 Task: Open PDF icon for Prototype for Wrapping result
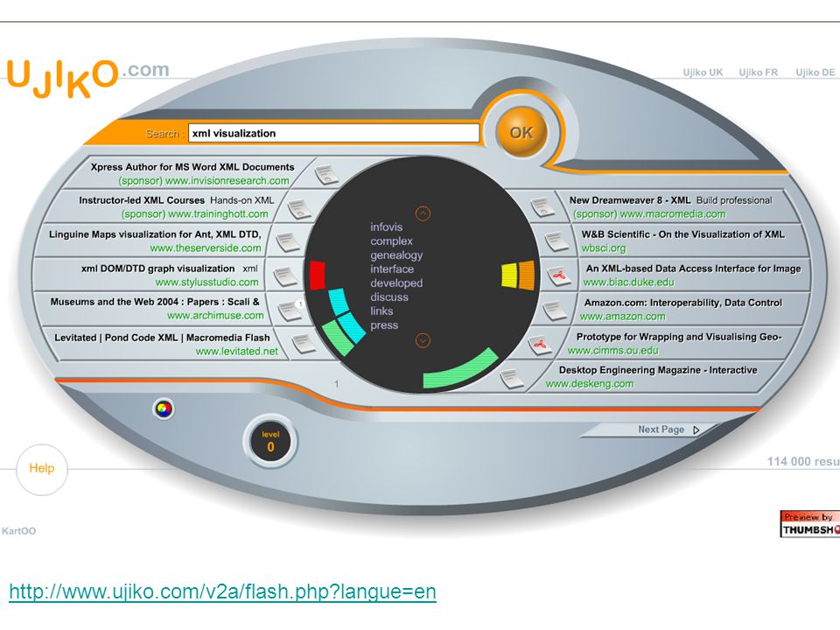[x=540, y=345]
